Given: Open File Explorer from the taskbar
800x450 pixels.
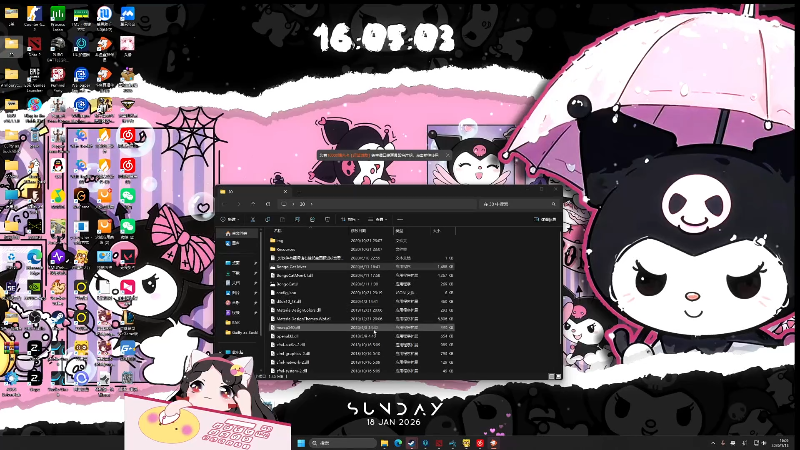Looking at the screenshot, I should 384,443.
